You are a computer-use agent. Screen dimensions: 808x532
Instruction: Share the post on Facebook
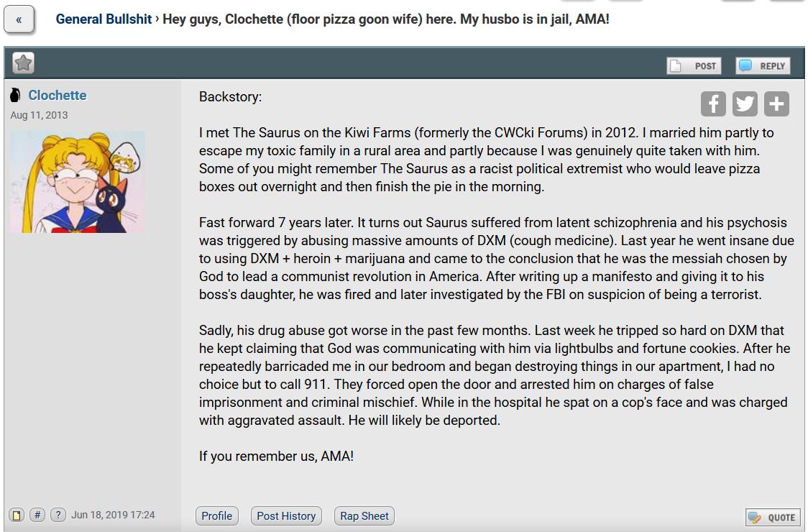(713, 104)
